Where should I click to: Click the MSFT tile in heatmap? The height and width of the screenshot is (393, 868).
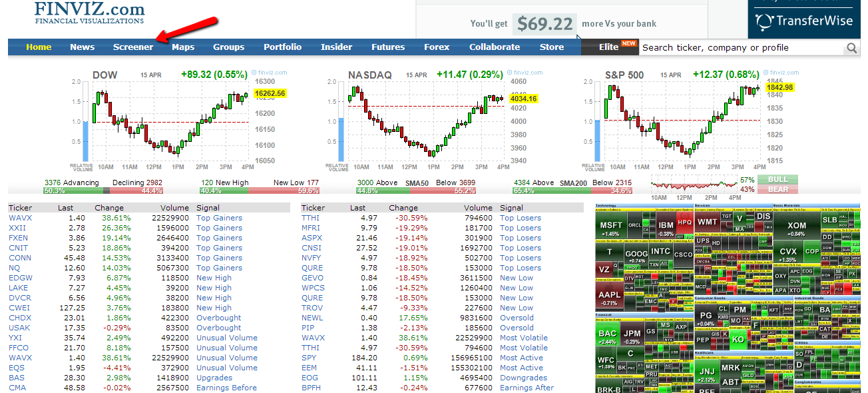coord(610,228)
